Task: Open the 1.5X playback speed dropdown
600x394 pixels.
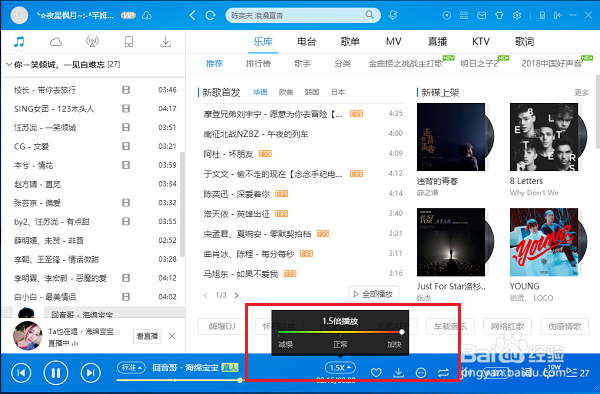Action: (340, 368)
